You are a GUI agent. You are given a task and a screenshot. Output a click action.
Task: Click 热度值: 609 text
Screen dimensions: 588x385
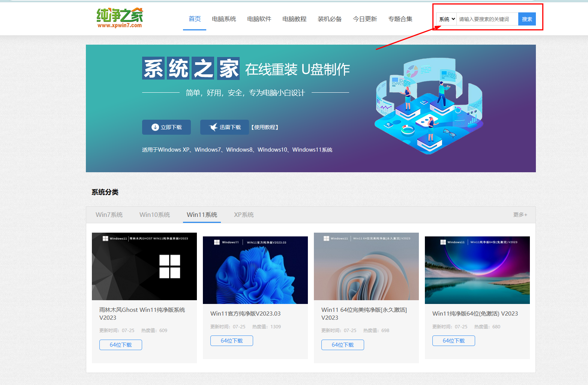(x=154, y=331)
